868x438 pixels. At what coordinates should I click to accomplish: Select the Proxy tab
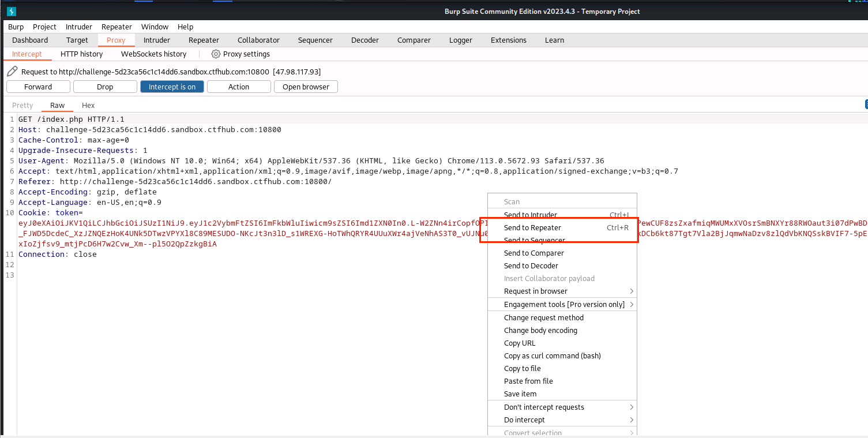tap(116, 40)
